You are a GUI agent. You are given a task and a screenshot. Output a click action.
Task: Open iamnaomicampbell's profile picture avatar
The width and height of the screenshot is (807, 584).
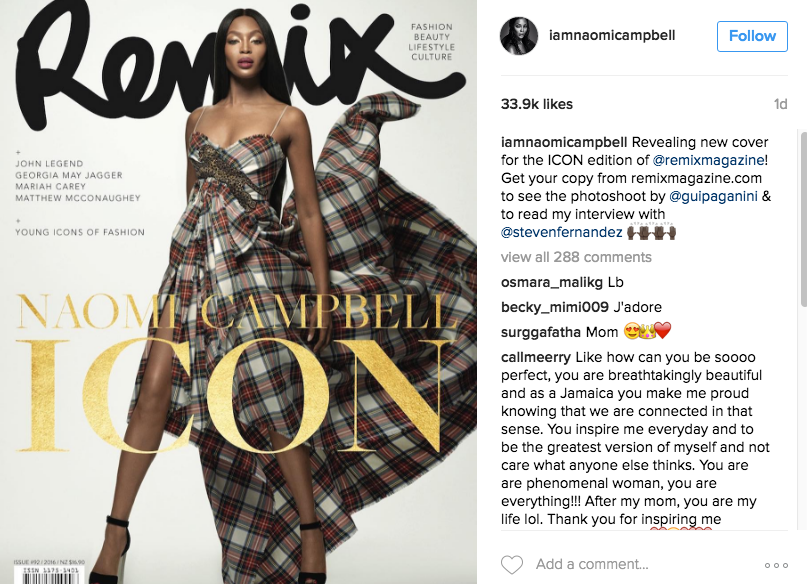pyautogui.click(x=519, y=36)
